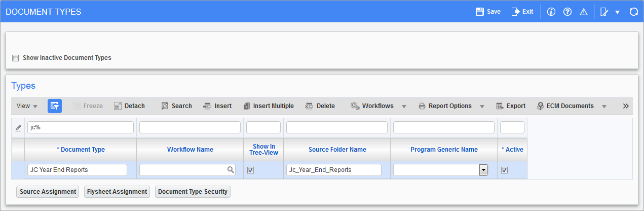Expand the Report Options dropdown arrow
The width and height of the screenshot is (644, 211).
[x=482, y=107]
